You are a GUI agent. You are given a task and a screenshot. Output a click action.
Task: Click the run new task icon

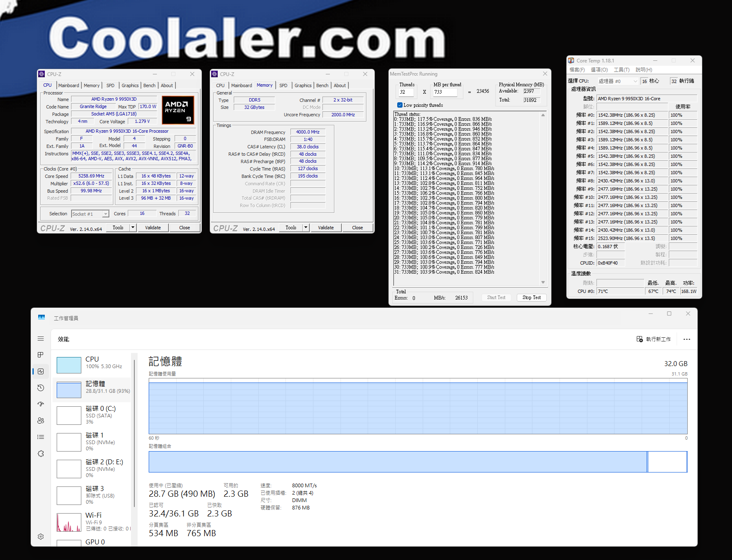(x=640, y=339)
